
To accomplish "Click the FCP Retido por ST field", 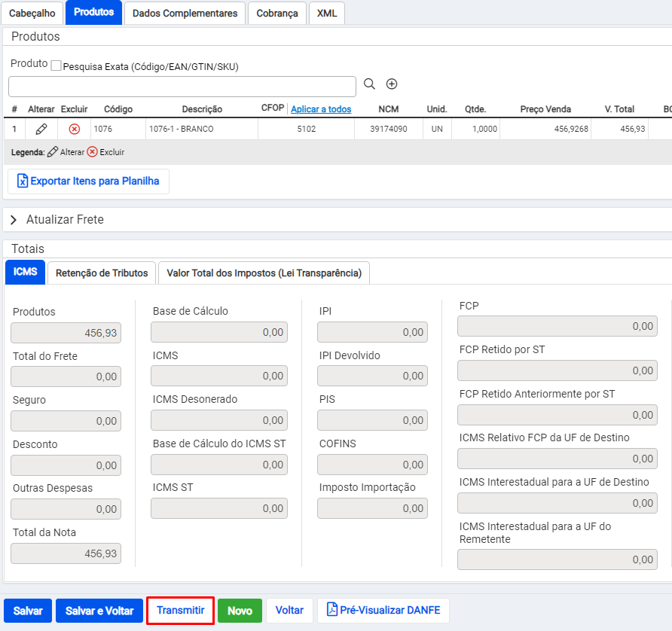I will pyautogui.click(x=557, y=370).
